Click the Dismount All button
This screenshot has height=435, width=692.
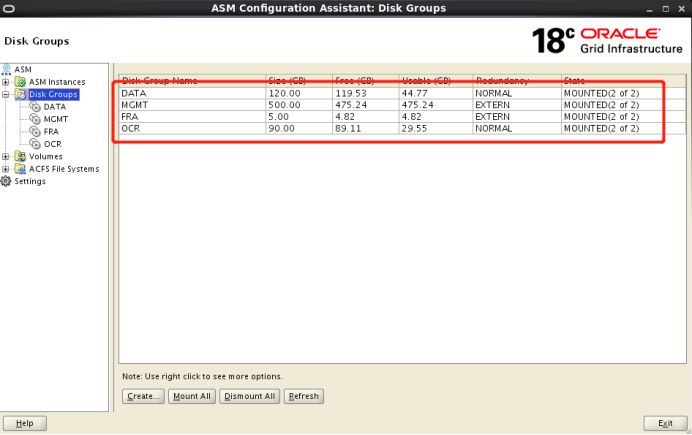[250, 396]
